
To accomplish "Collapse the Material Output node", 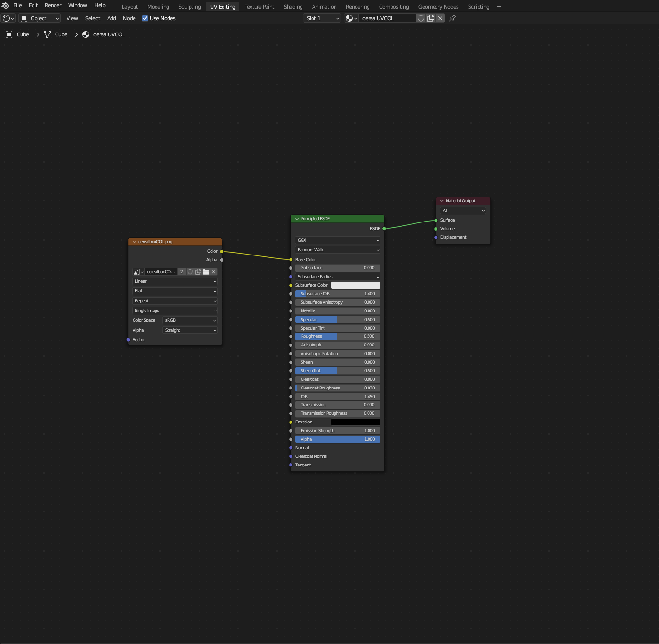I will tap(442, 201).
